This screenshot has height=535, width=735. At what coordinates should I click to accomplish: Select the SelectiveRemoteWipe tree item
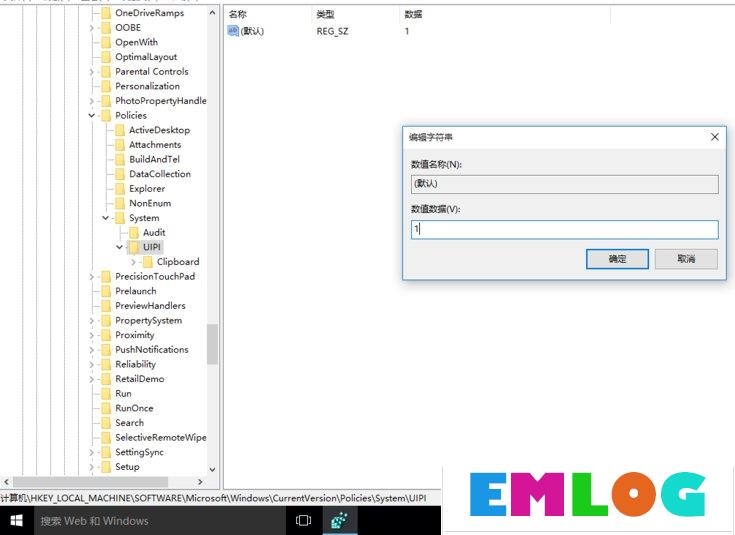(x=160, y=437)
